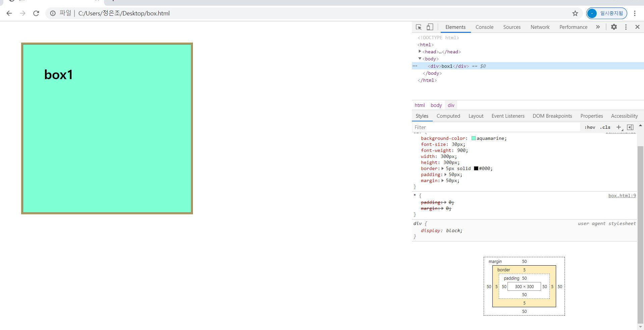Click the address bar URL text
The image size is (644, 330).
click(x=124, y=13)
